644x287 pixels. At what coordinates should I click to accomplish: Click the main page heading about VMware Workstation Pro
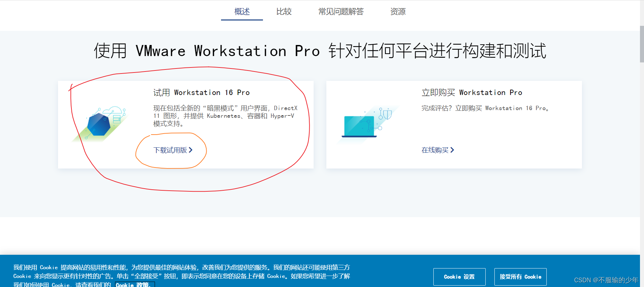pos(320,51)
